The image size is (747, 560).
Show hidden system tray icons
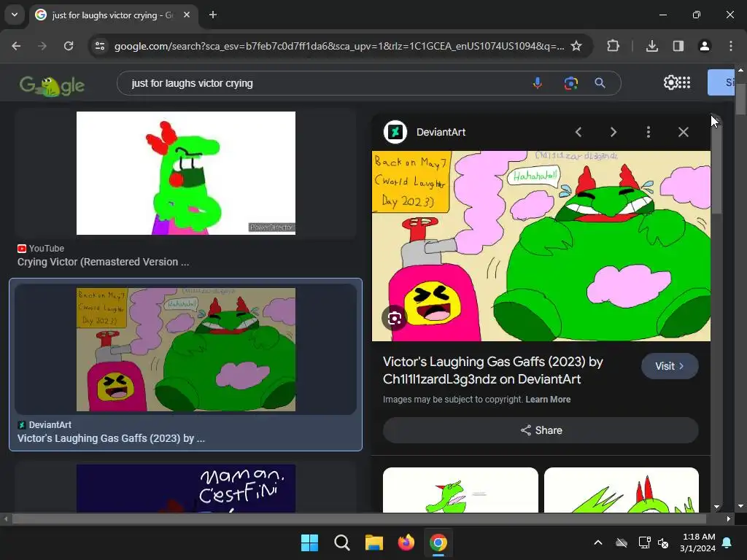coord(598,542)
